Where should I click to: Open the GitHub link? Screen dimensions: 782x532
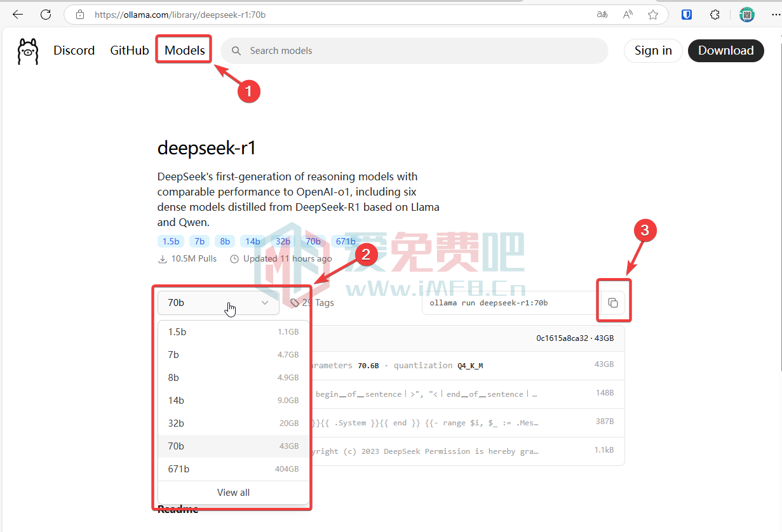[x=130, y=51]
